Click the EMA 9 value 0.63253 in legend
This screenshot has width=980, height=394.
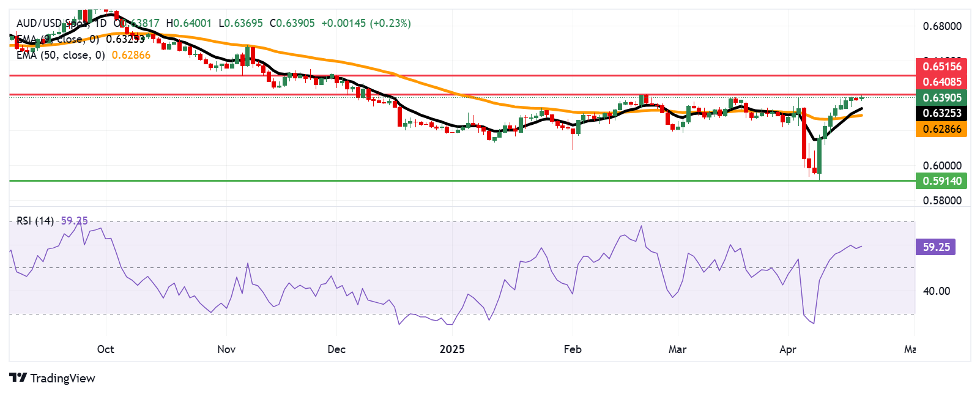pos(125,39)
